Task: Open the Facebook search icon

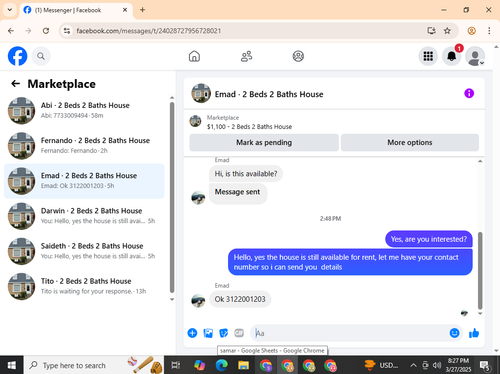Action: (x=41, y=56)
